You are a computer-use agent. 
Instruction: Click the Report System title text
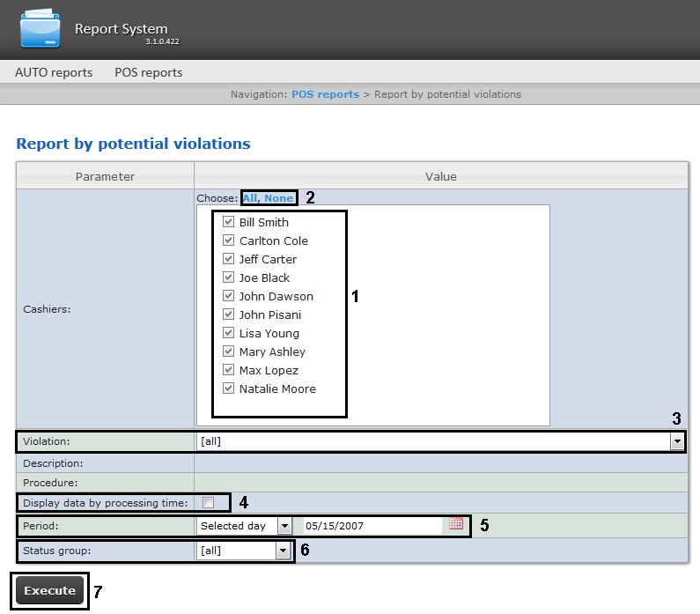tap(121, 28)
